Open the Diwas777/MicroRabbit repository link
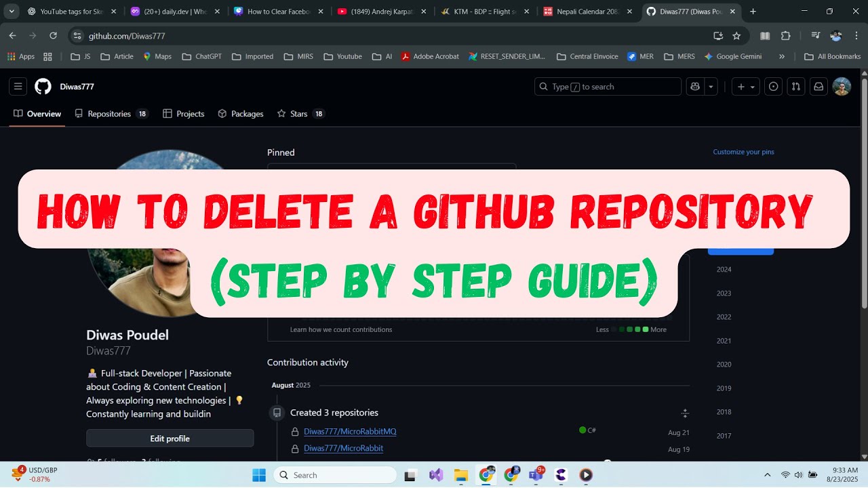Screen dimensions: 868x488 (343, 448)
